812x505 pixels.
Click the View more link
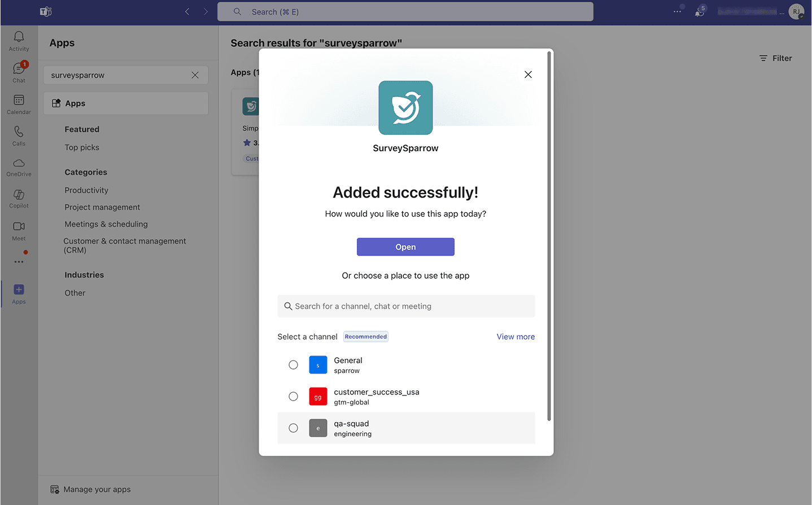(x=515, y=337)
